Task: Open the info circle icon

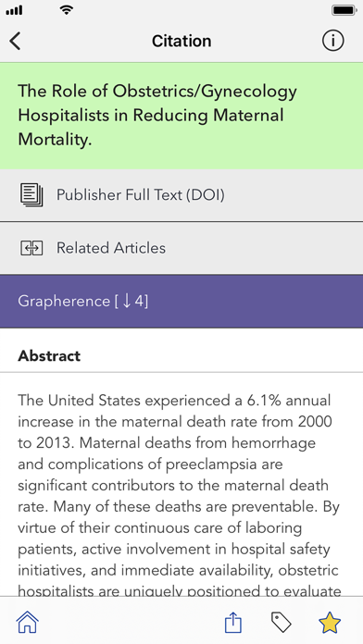Action: tap(332, 41)
